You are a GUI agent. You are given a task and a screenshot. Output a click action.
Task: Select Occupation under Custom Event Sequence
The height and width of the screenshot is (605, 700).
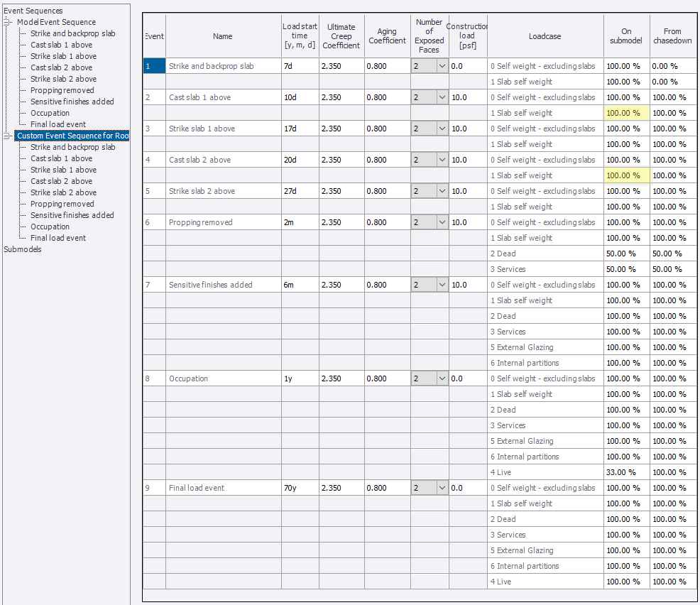(x=50, y=227)
